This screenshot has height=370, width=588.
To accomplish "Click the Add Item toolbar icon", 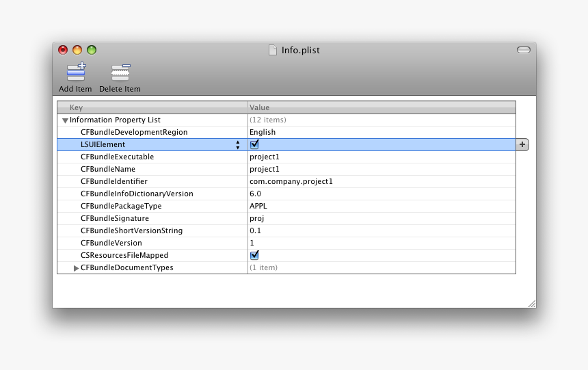I will 76,72.
